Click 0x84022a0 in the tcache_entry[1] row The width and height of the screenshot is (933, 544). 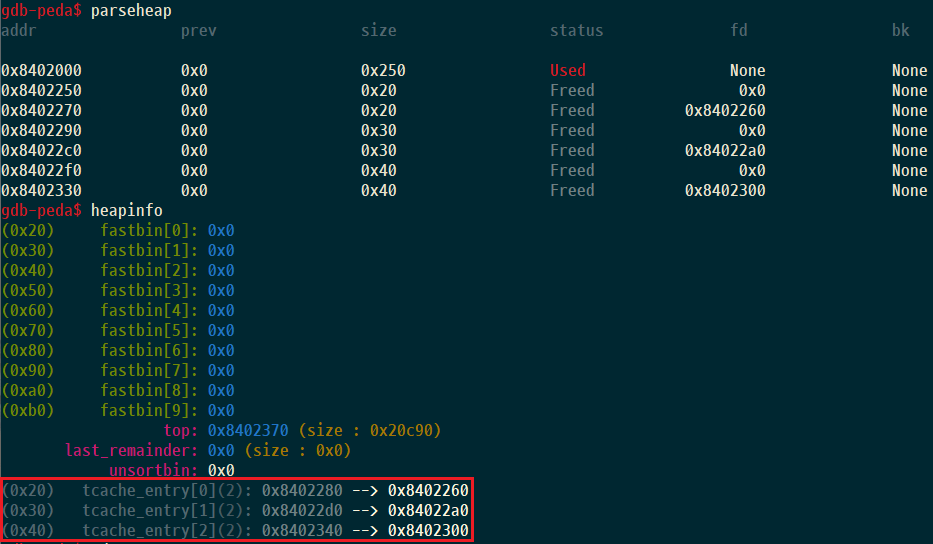[428, 511]
